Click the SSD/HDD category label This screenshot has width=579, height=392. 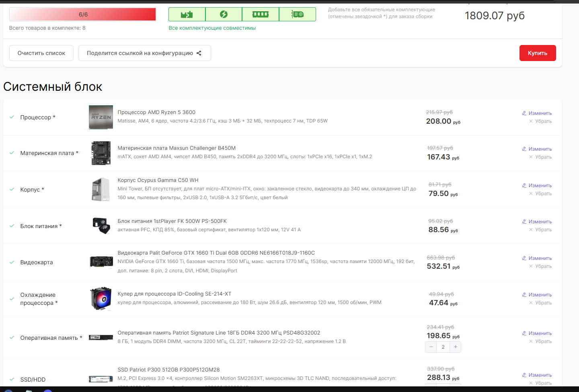pyautogui.click(x=33, y=380)
